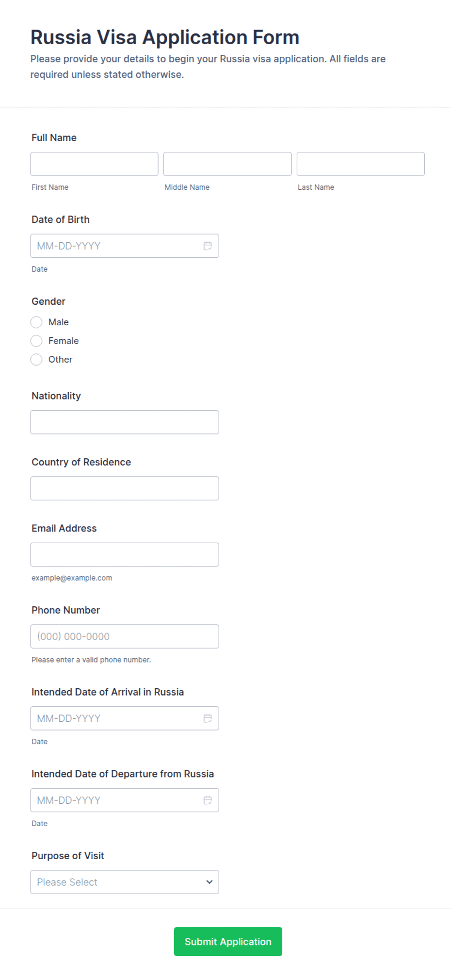
Task: Submit the visa application
Action: click(228, 942)
